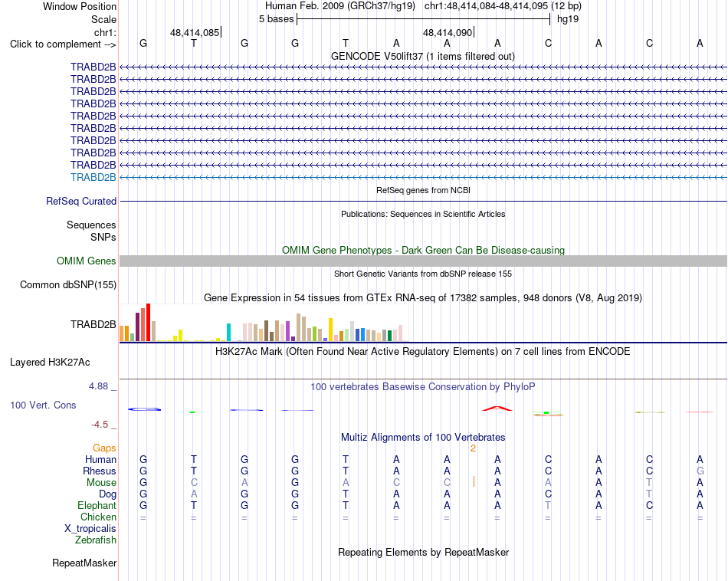Click the red PhyloP conservation peak
The height and width of the screenshot is (581, 728).
tap(497, 409)
